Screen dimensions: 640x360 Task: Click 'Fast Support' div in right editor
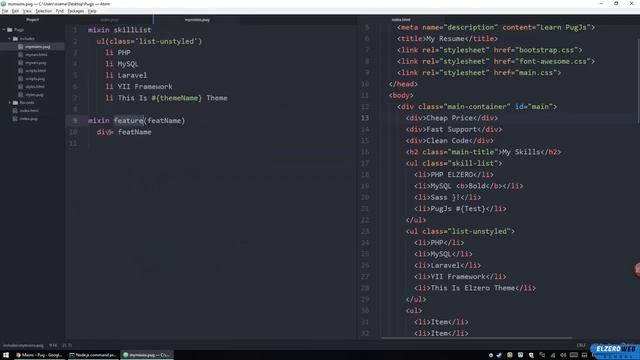click(x=454, y=129)
